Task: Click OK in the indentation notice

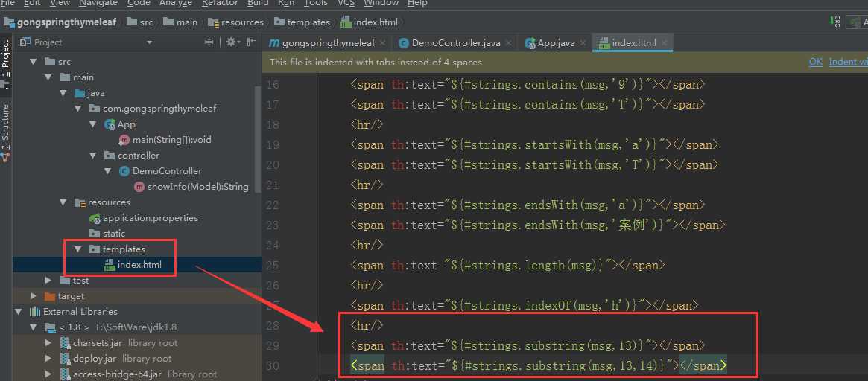Action: pos(815,62)
